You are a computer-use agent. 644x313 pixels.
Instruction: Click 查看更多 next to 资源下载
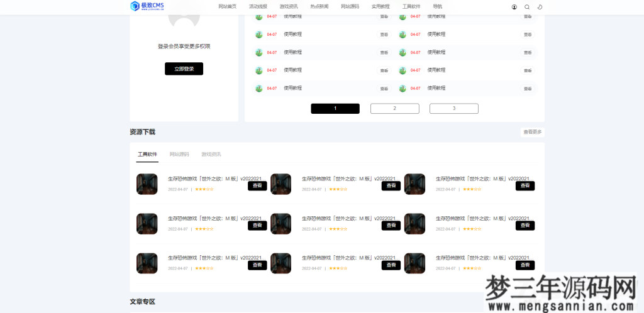coord(532,132)
